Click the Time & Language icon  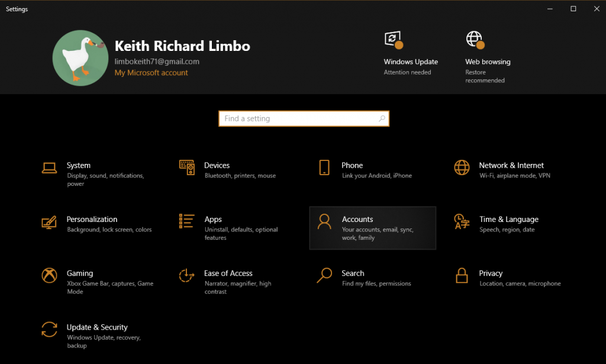(462, 221)
